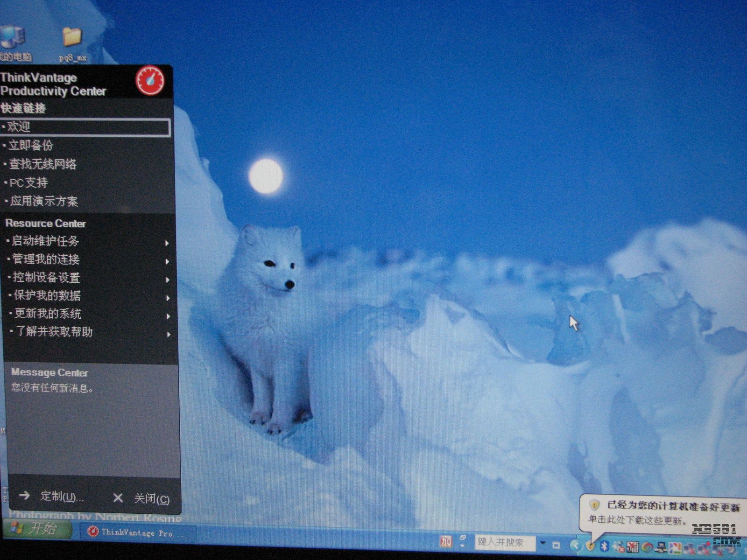The height and width of the screenshot is (560, 747).
Task: Expand the 启动维护任务 submenu arrow
Action: coord(167,243)
